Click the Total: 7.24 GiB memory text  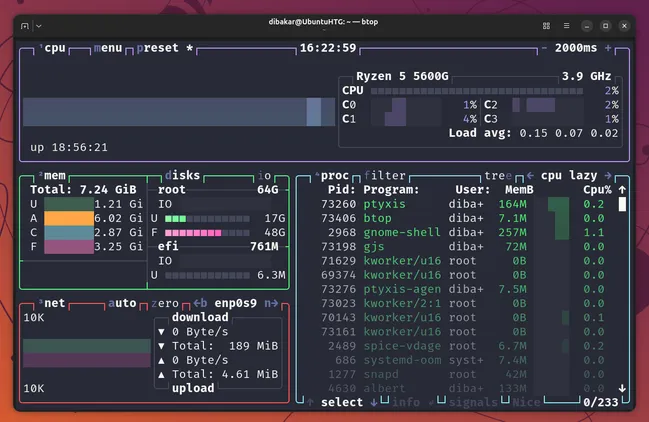(x=83, y=189)
